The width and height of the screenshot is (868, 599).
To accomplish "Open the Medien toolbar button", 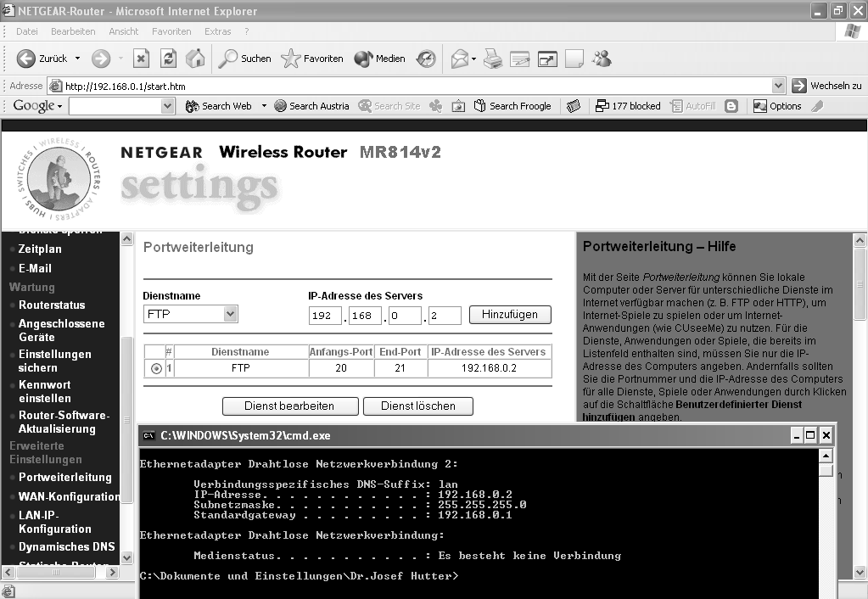I will click(380, 59).
